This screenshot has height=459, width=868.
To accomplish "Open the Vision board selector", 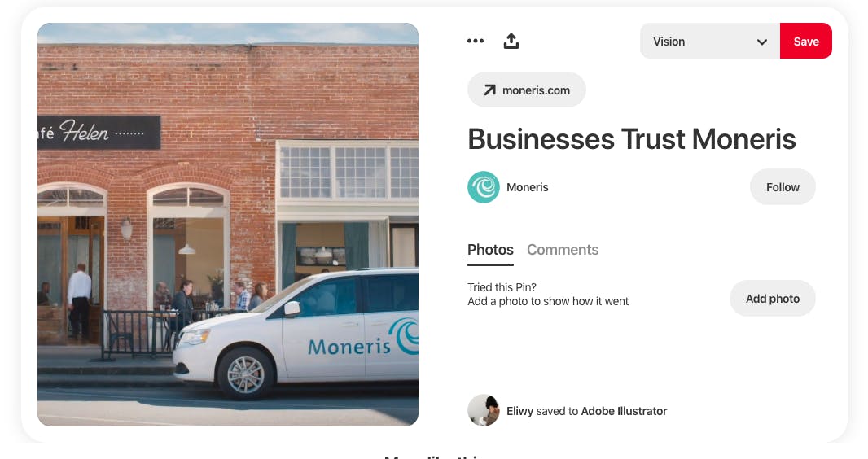I will point(710,41).
